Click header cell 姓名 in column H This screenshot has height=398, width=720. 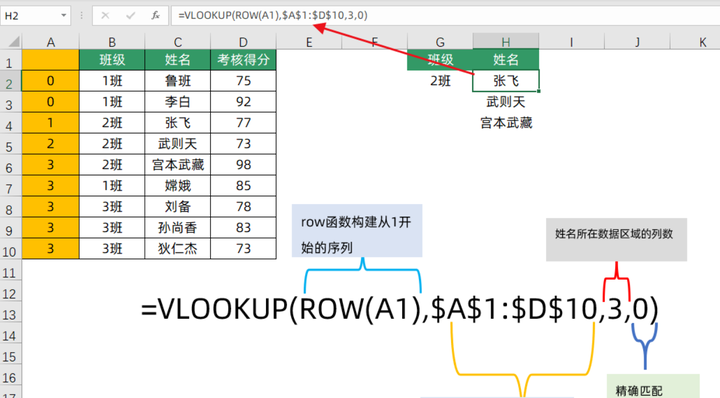pyautogui.click(x=506, y=60)
